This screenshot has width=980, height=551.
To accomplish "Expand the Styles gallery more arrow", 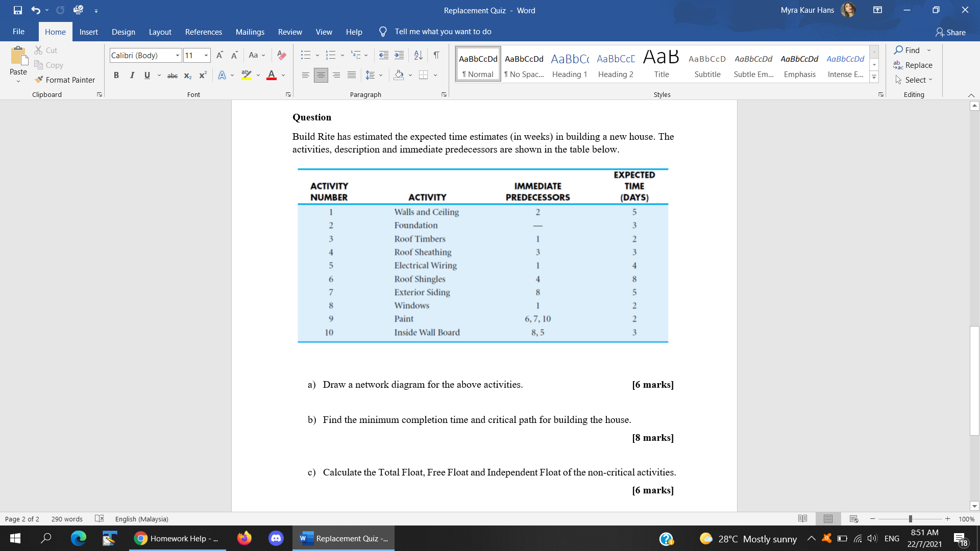I will click(x=874, y=78).
